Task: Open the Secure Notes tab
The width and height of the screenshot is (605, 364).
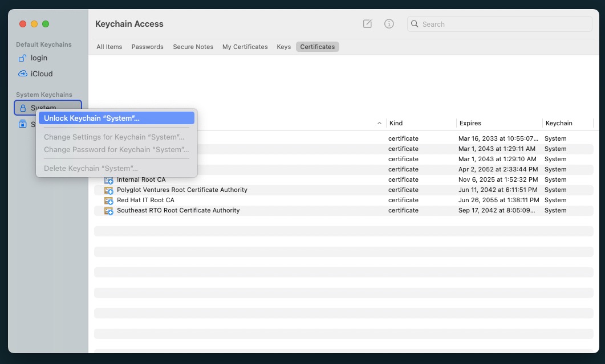Action: click(x=193, y=47)
